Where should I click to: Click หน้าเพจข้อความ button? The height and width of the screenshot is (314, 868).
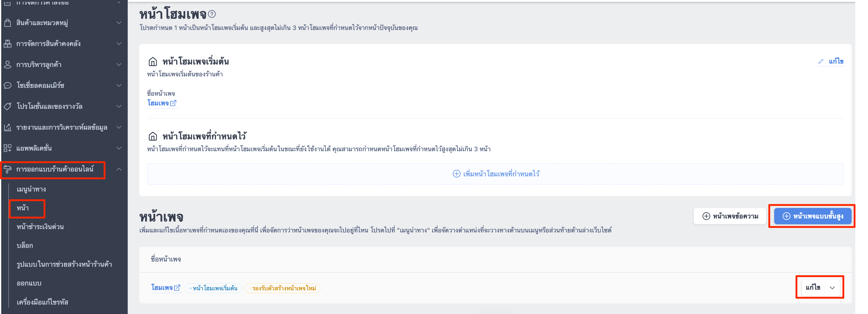tap(730, 216)
